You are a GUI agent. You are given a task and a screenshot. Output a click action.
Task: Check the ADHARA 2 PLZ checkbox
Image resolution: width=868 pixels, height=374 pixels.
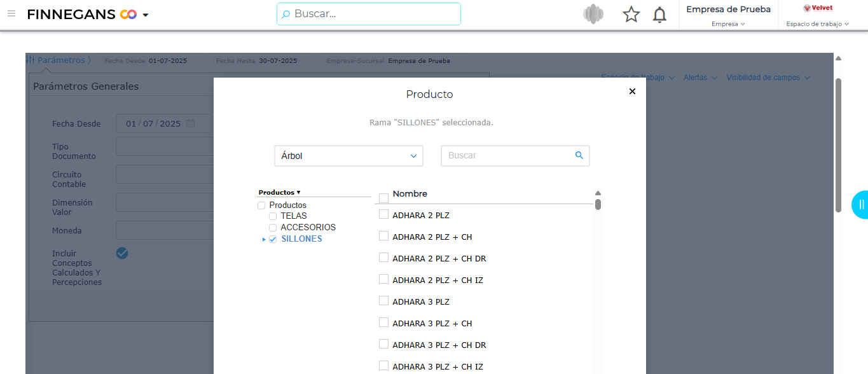pyautogui.click(x=383, y=214)
